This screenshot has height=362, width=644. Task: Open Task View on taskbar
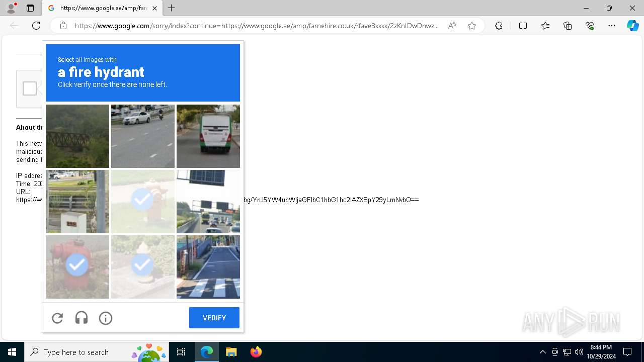click(x=181, y=352)
